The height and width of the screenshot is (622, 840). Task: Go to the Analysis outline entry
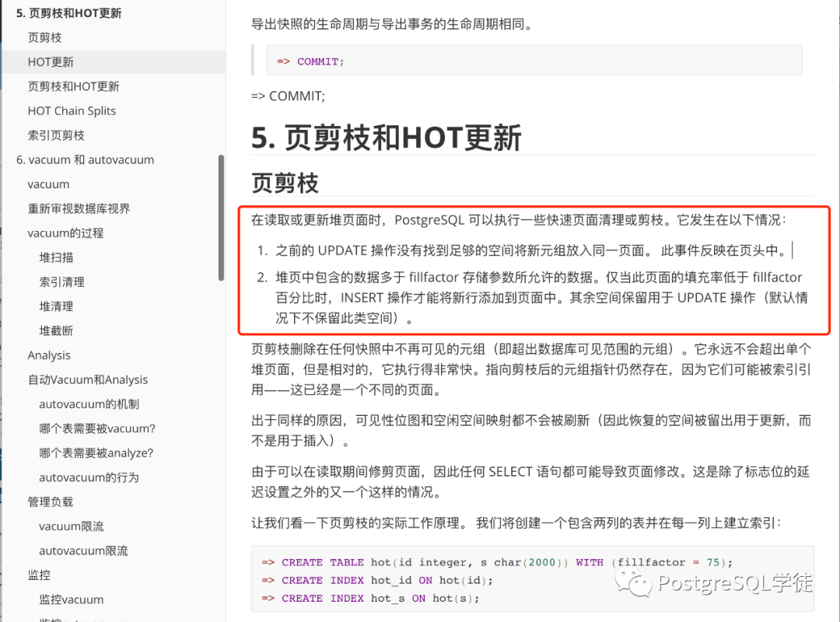[x=49, y=355]
